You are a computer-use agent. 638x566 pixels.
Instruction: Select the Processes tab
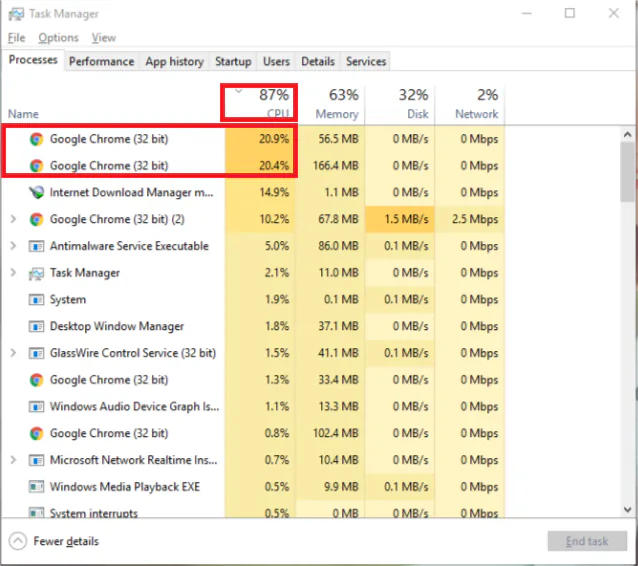point(33,60)
